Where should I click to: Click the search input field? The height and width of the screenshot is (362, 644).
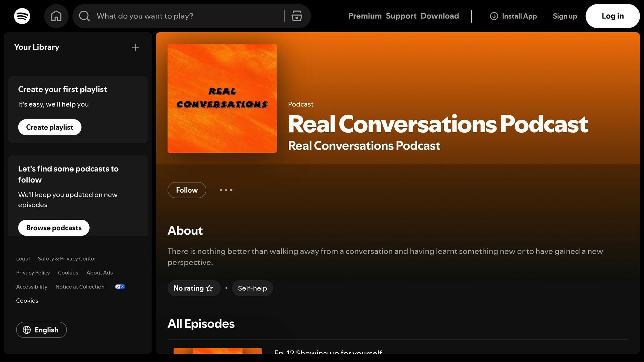coord(176,16)
